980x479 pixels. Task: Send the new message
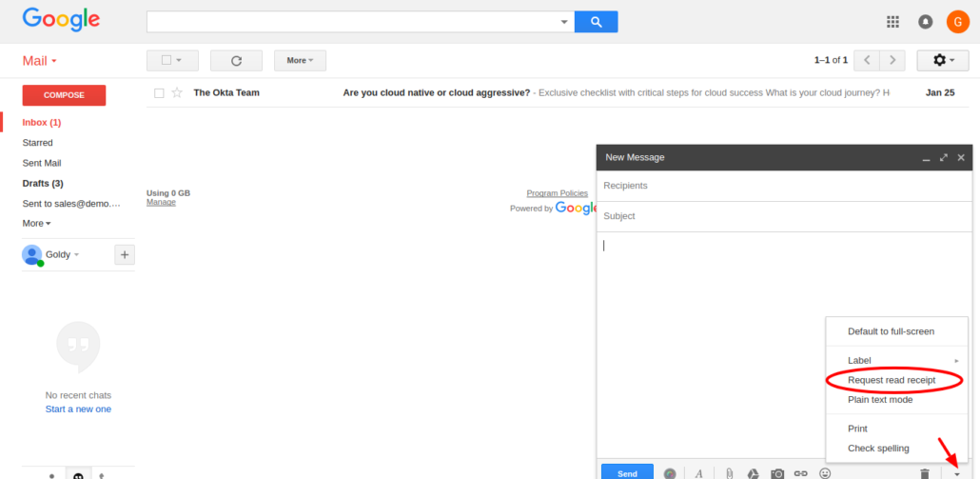[x=627, y=472]
